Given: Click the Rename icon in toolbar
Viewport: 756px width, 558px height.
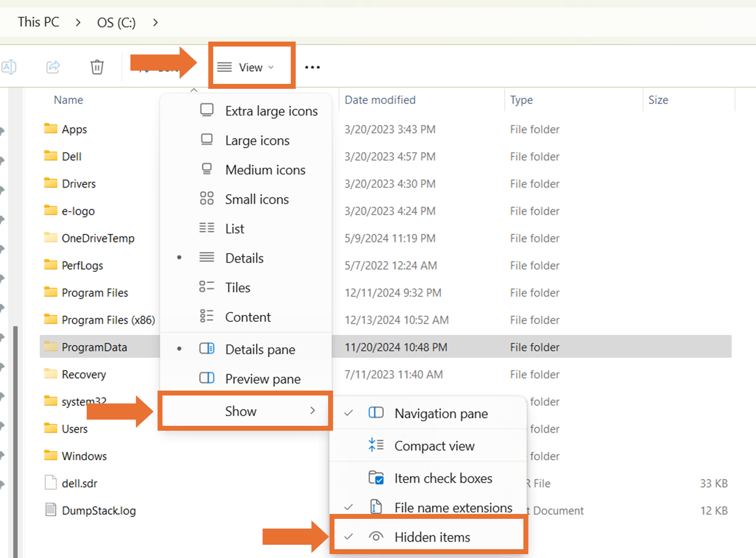Looking at the screenshot, I should (x=9, y=67).
